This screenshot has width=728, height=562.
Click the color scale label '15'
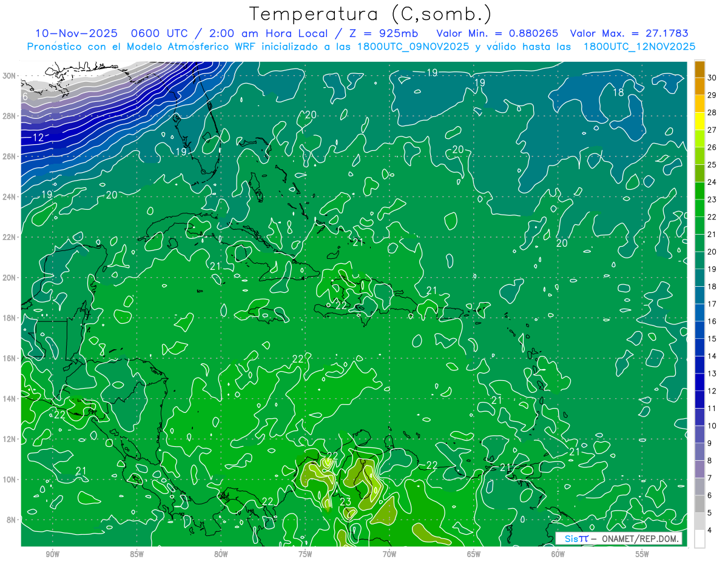(x=712, y=338)
